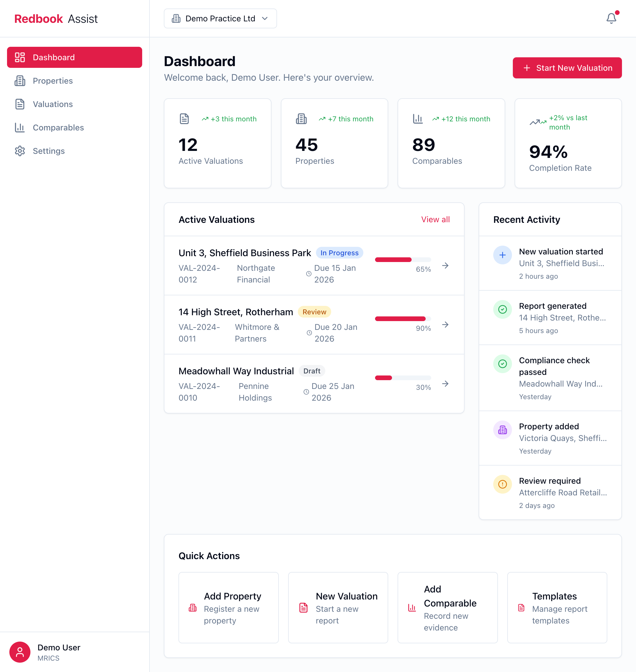
Task: Click the purple building icon for Property added
Action: 502,430
